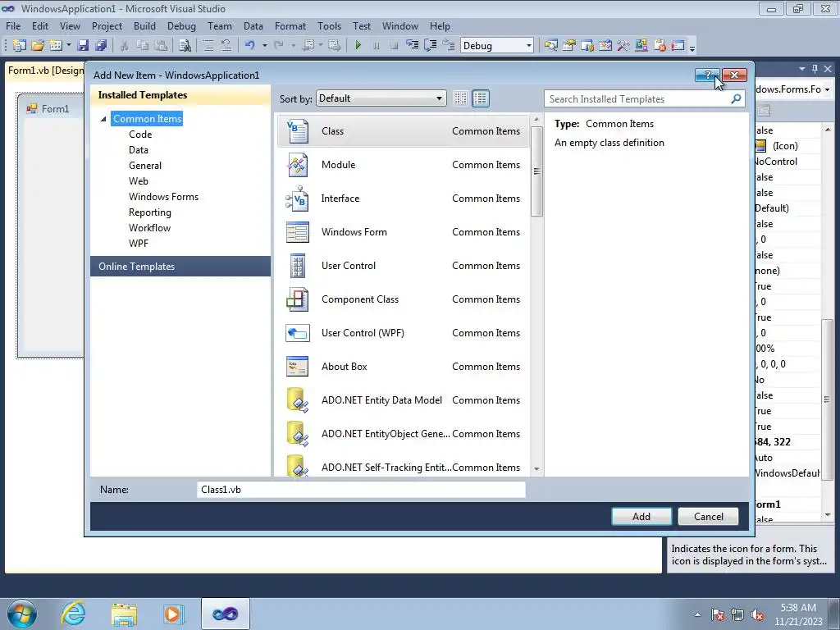
Task: Click the Open File toolbar icon
Action: click(x=38, y=46)
